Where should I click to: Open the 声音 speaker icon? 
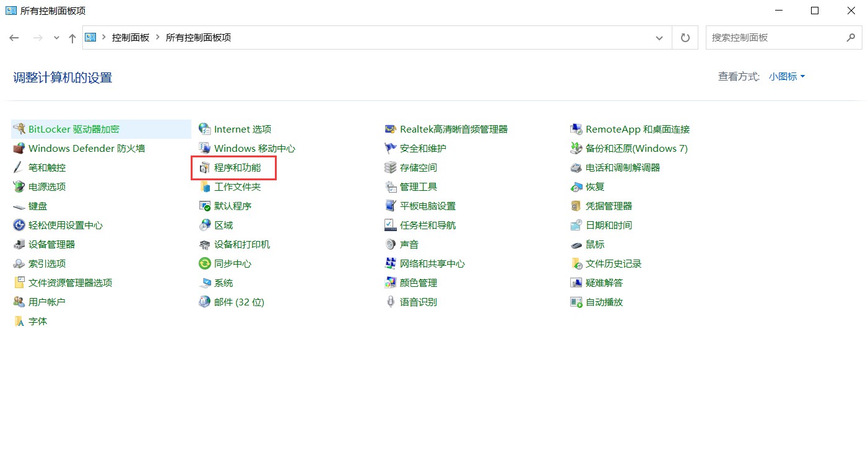[x=390, y=245]
